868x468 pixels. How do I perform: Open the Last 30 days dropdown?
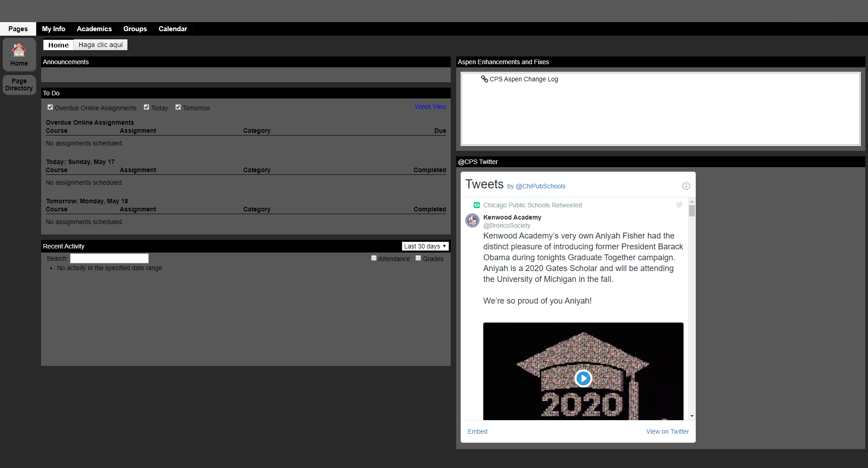[425, 246]
